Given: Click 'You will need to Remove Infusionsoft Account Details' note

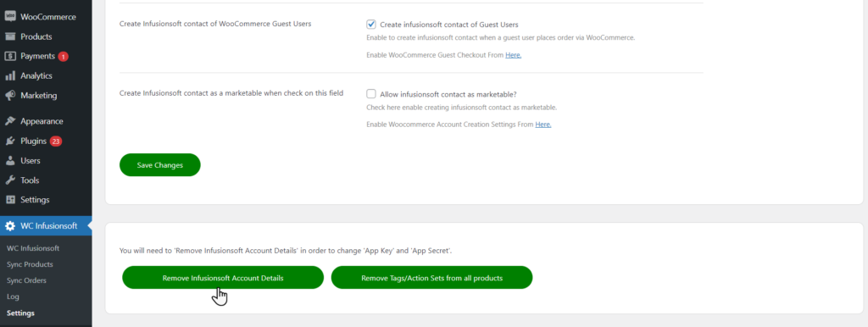Looking at the screenshot, I should coord(287,251).
